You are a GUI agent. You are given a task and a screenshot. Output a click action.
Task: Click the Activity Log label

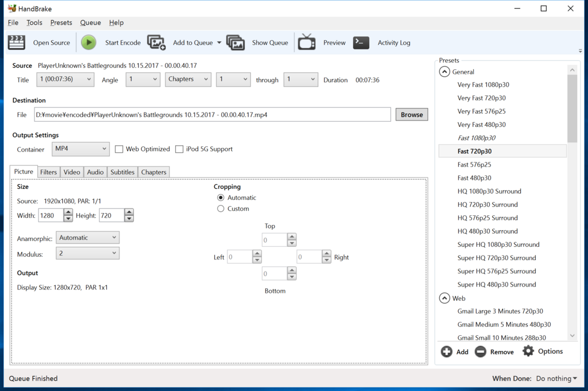coord(394,42)
